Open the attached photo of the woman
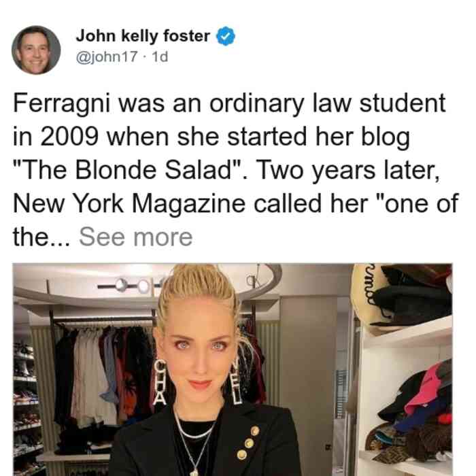This screenshot has height=476, width=476. [x=233, y=369]
